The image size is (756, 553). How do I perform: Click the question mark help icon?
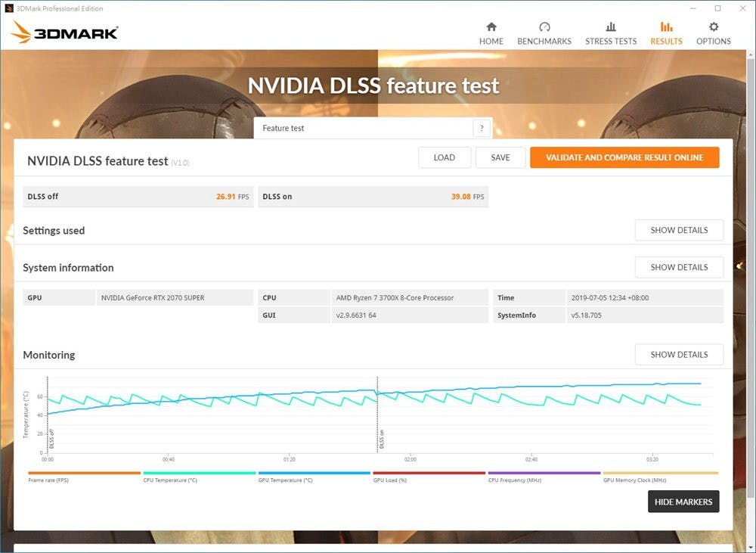[x=482, y=128]
